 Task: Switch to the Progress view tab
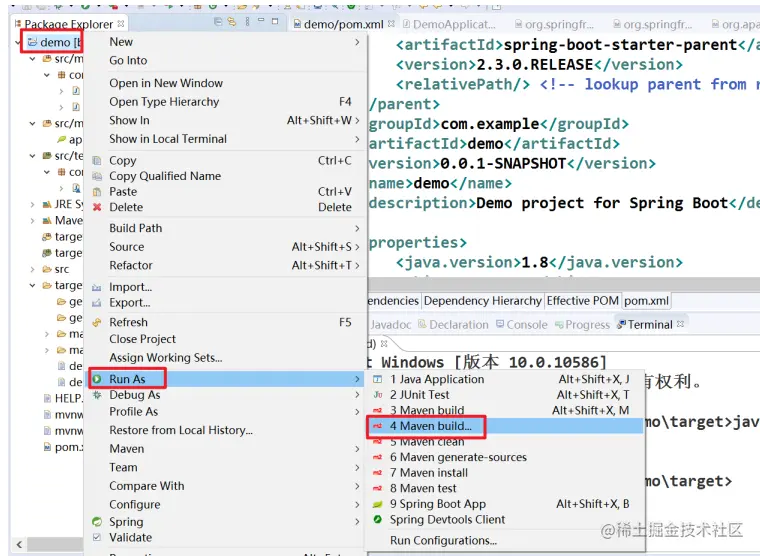click(x=582, y=325)
